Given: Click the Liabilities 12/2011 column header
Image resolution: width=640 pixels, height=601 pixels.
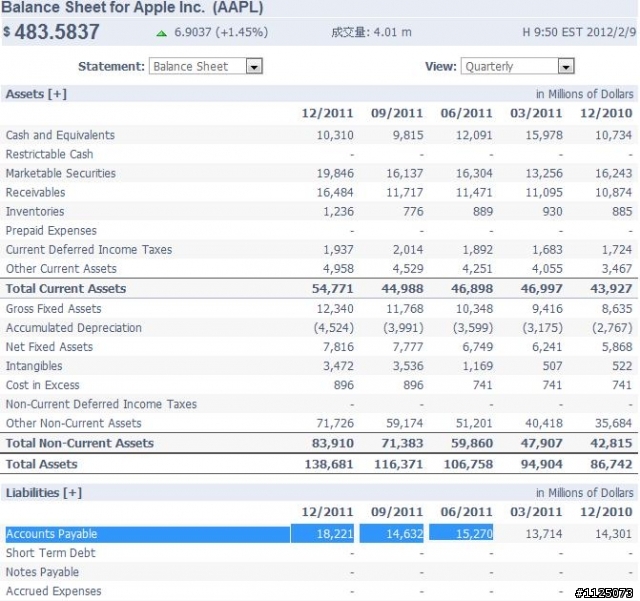Looking at the screenshot, I should pos(327,512).
